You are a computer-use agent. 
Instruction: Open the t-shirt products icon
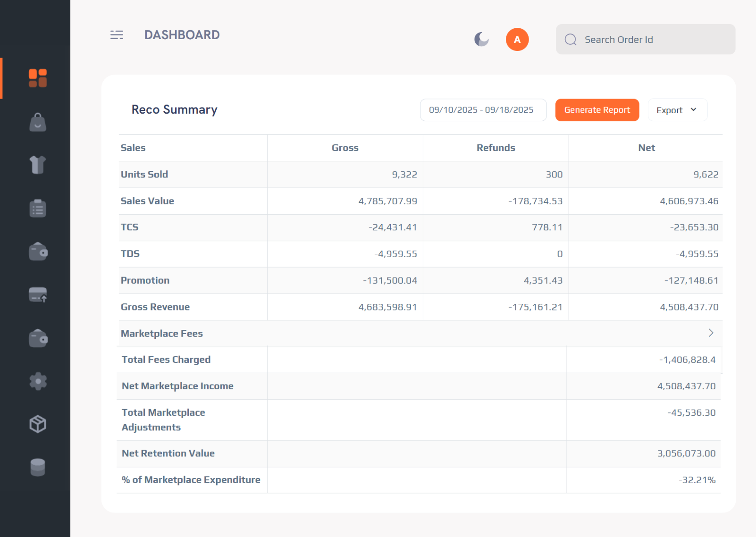(38, 165)
